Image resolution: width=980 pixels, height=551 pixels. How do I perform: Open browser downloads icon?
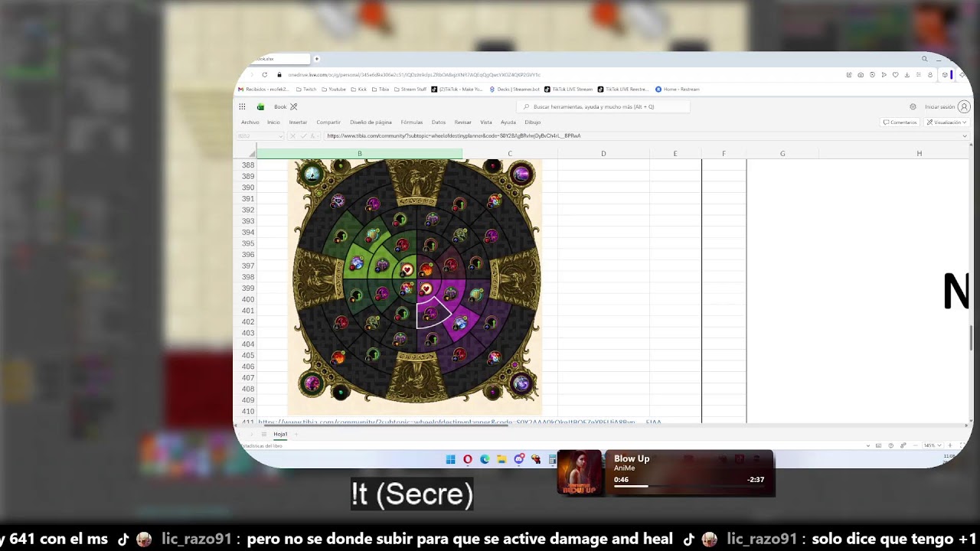906,75
